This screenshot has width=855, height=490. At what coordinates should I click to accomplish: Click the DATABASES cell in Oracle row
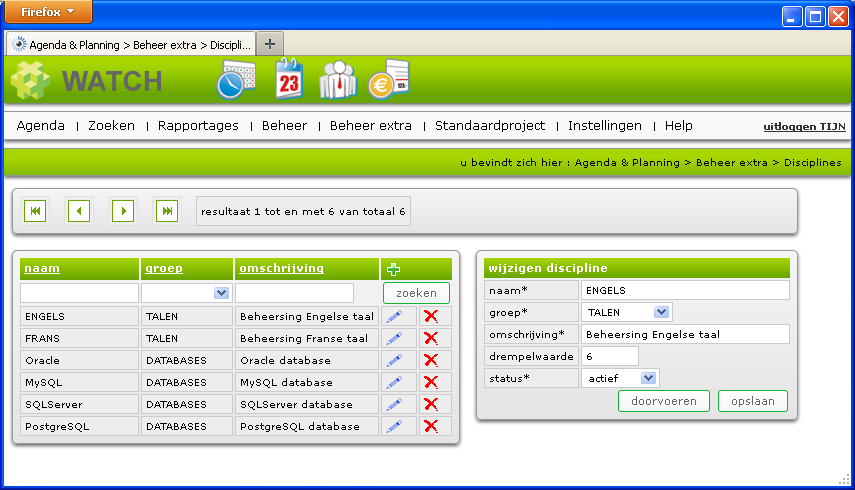point(187,360)
